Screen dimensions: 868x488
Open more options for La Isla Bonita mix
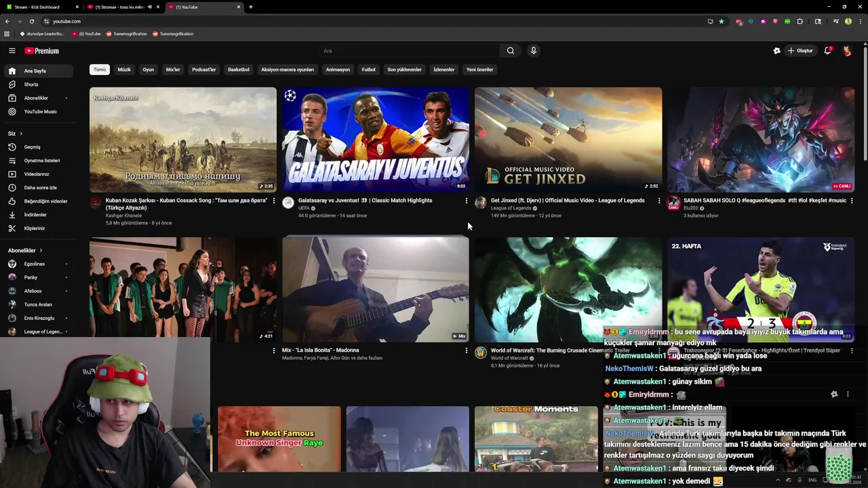pos(466,350)
